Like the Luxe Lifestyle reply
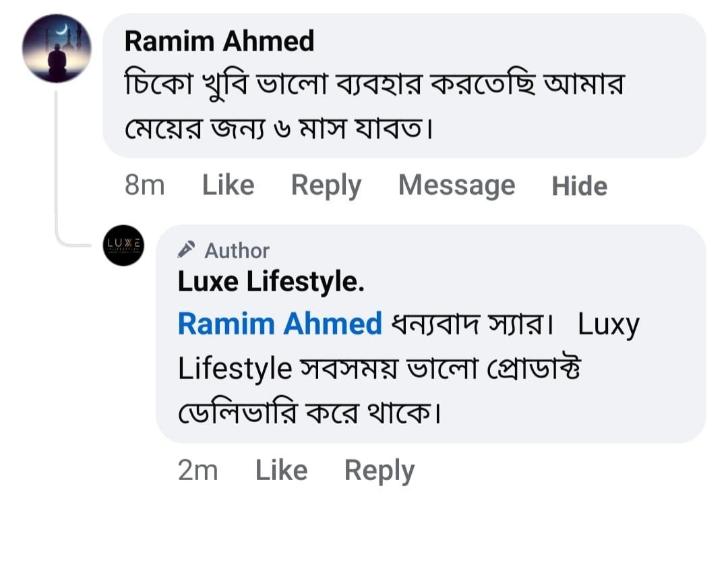The width and height of the screenshot is (728, 563). [x=281, y=471]
